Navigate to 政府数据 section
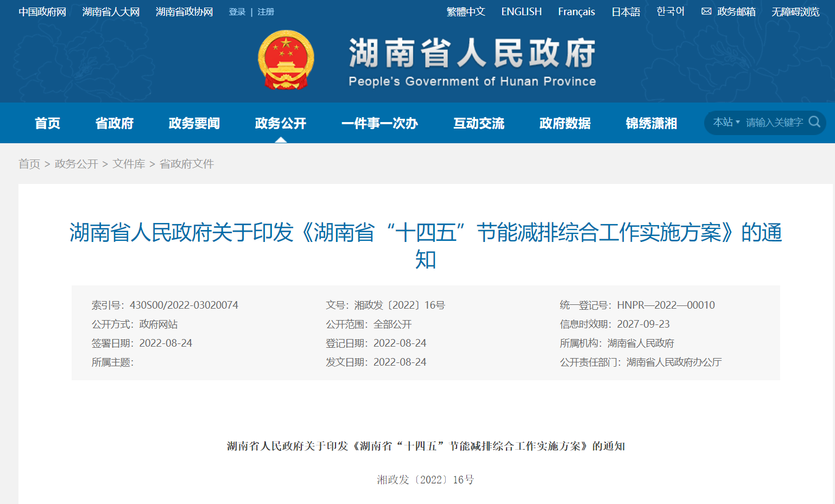This screenshot has width=835, height=504. coord(565,123)
